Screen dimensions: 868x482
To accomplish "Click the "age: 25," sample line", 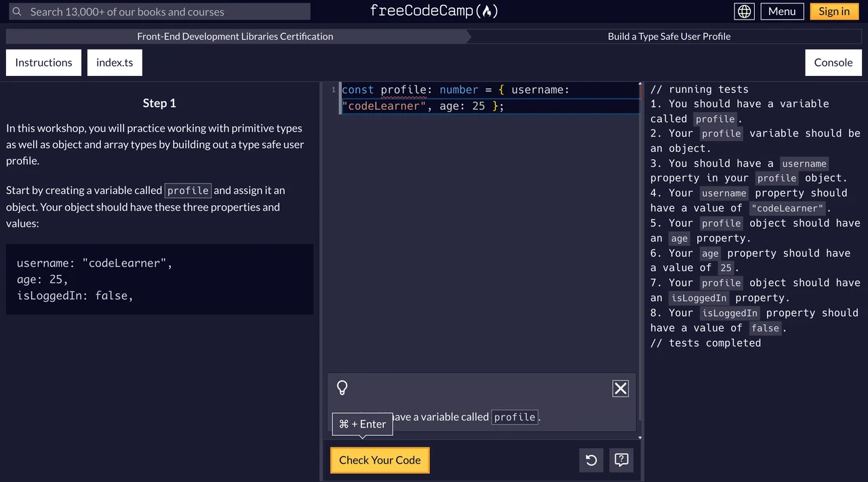I will coord(42,279).
